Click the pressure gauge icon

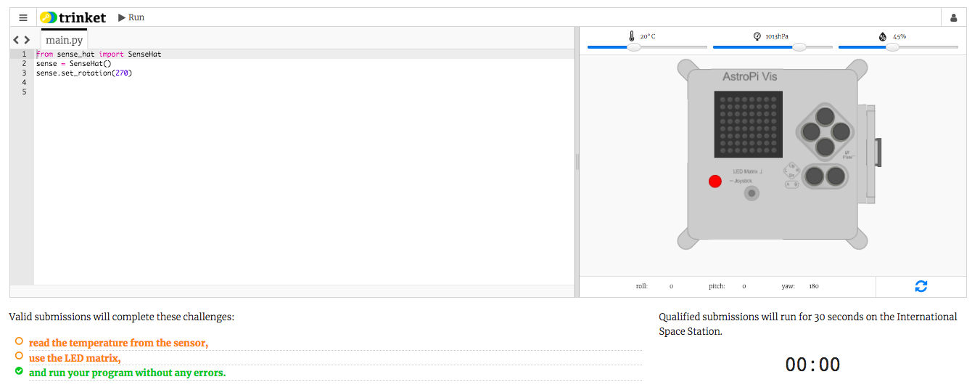coord(757,36)
